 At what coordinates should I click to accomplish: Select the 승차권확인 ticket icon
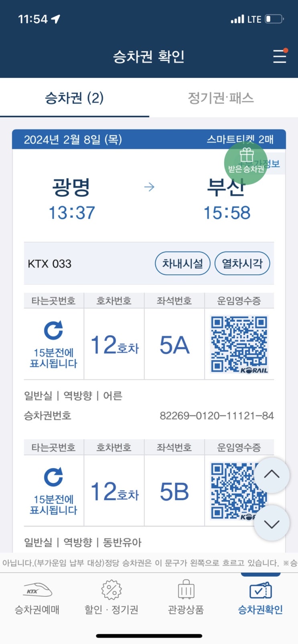coord(260,590)
